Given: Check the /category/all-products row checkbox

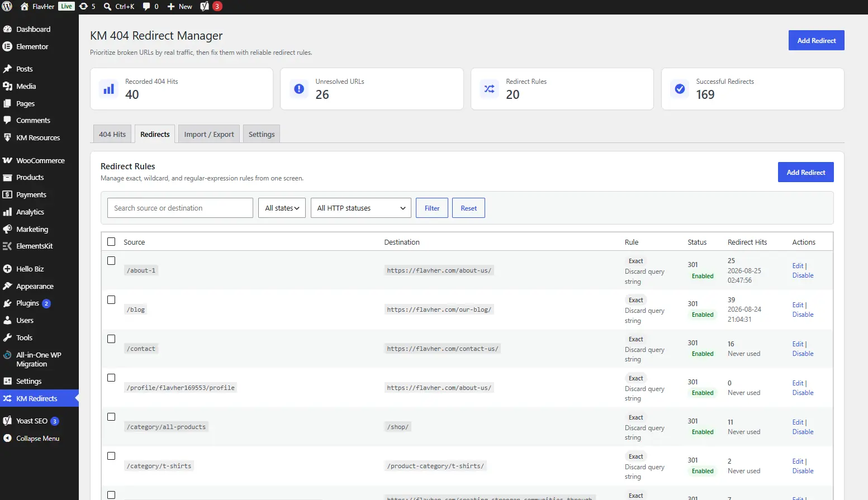Looking at the screenshot, I should [111, 417].
